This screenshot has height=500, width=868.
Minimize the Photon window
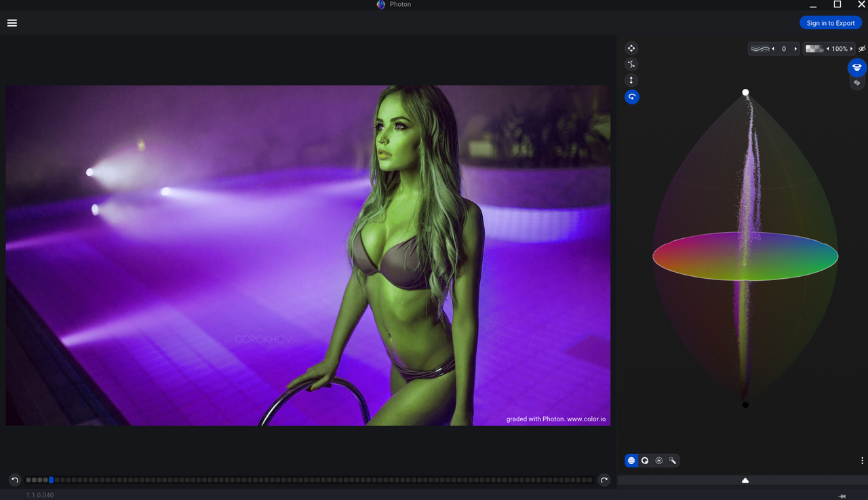[x=813, y=5]
